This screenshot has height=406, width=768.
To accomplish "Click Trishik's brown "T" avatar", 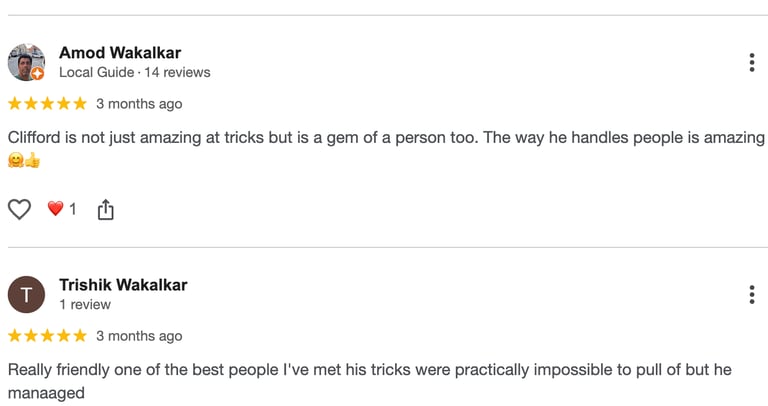I will coord(26,295).
